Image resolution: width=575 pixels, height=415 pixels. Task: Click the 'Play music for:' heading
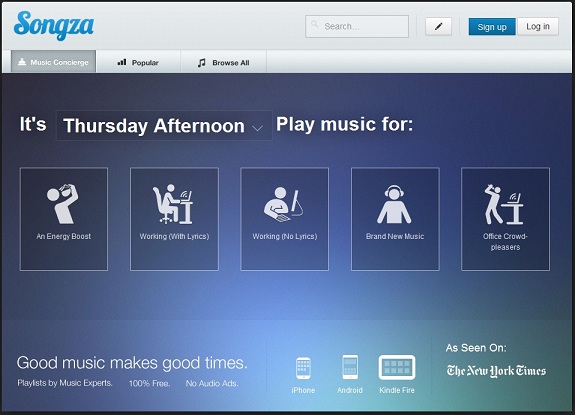tap(344, 124)
